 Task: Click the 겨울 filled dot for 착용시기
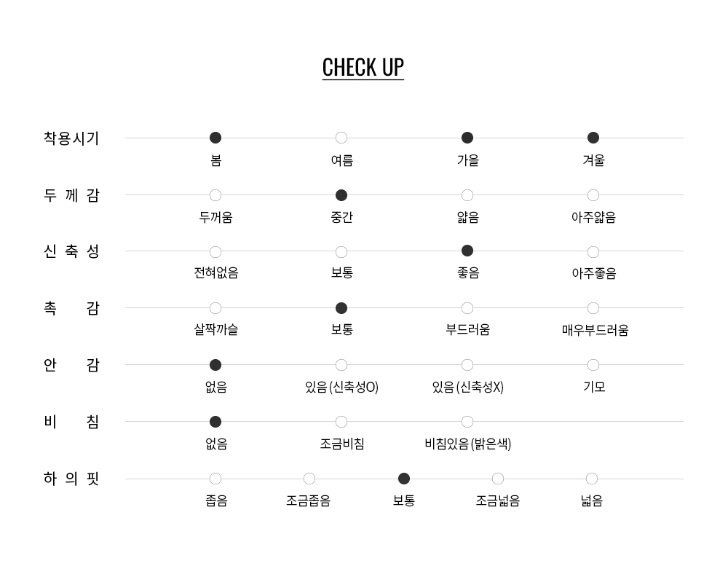tap(593, 138)
